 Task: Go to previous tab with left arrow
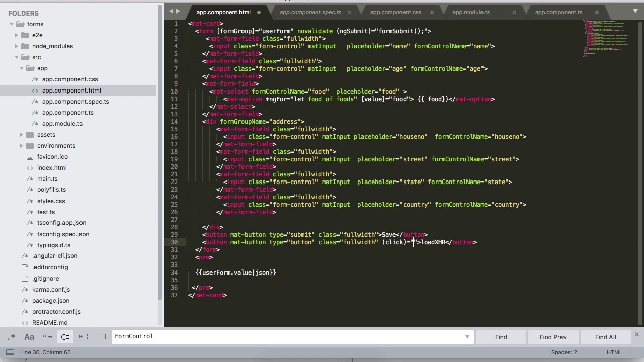click(171, 11)
